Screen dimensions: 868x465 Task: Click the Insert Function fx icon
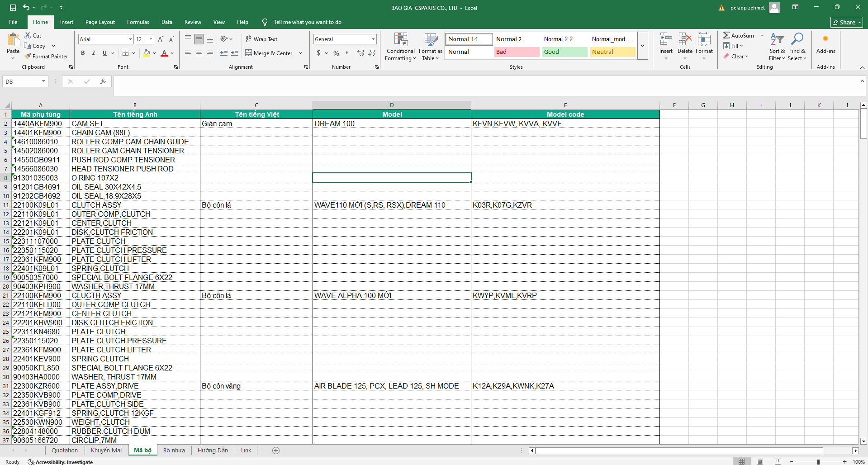[x=103, y=81]
